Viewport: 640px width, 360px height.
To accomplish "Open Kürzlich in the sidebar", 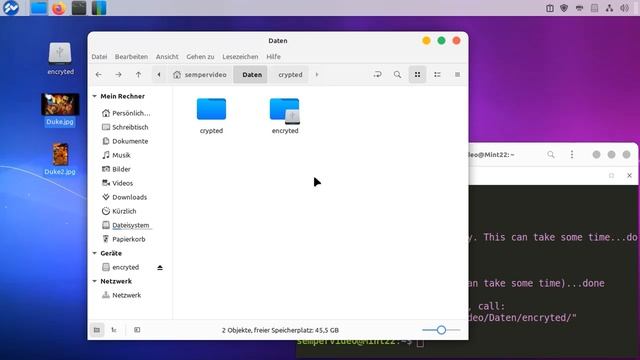I will coord(119,211).
